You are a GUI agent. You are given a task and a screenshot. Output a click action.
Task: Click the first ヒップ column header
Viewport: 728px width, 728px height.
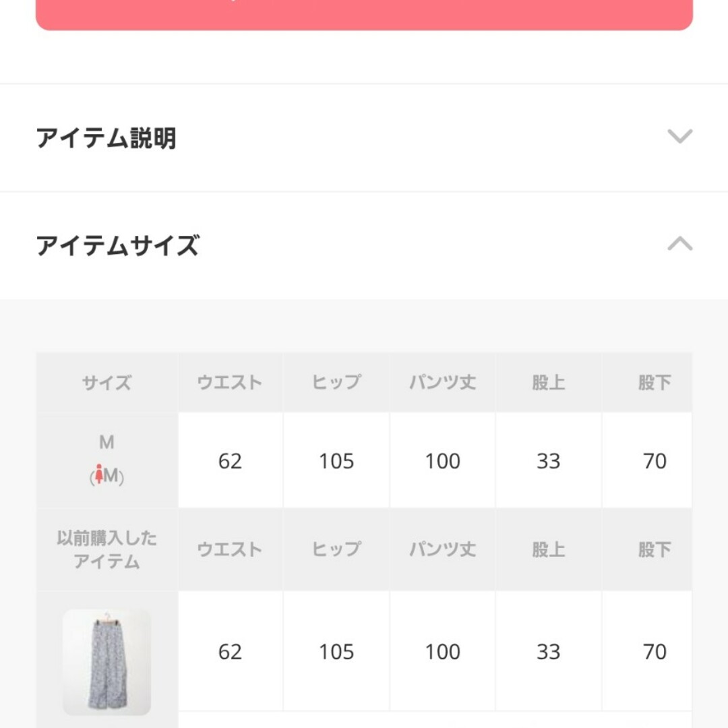click(x=336, y=383)
